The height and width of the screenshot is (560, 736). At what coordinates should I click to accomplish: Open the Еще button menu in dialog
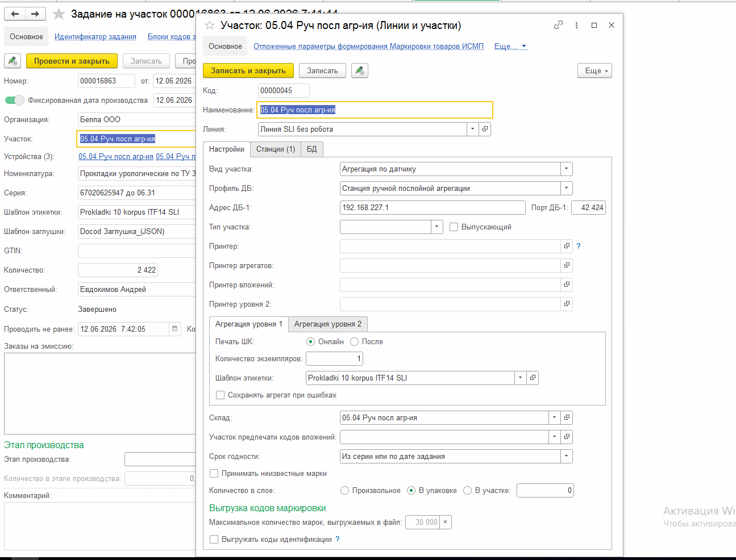pos(594,70)
